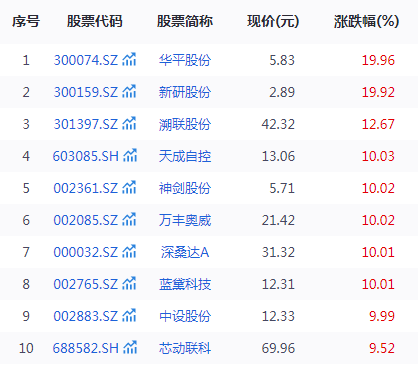Sort by 涨跌幅(%) column header
Screen dimensions: 418x368
[366, 21]
